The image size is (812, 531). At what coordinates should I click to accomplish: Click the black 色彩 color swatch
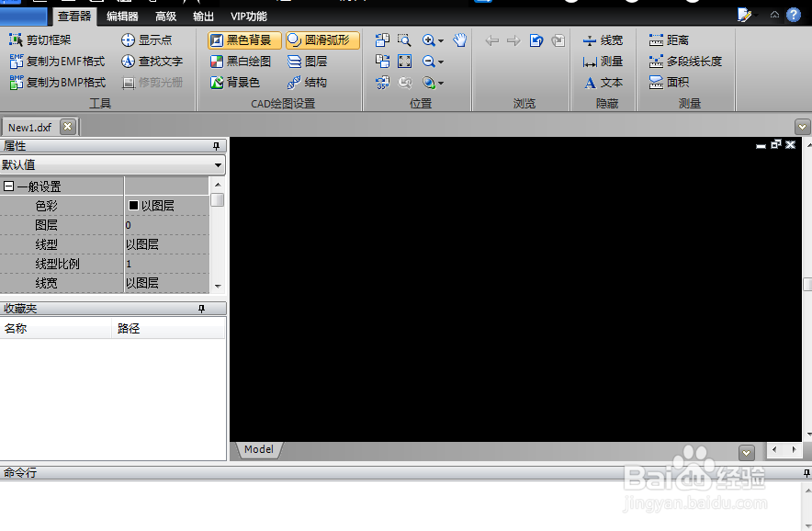133,205
